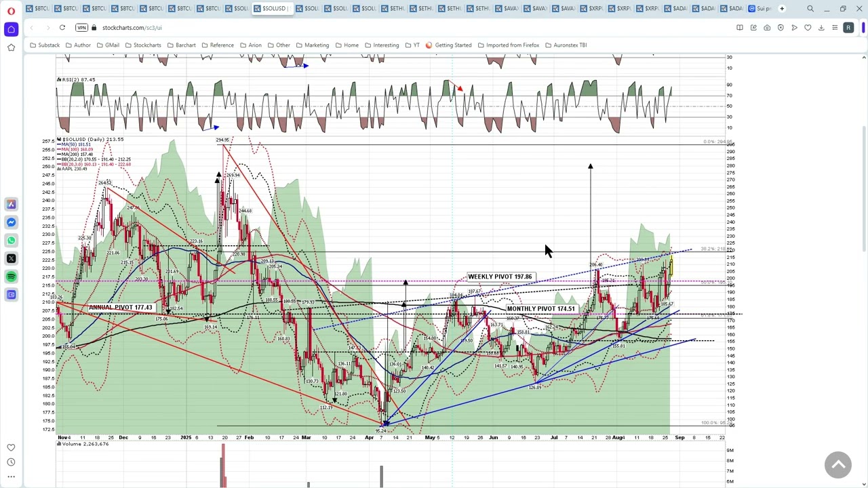Image resolution: width=868 pixels, height=488 pixels.
Task: Expand the Reference bookmarks folder
Action: tap(218, 45)
